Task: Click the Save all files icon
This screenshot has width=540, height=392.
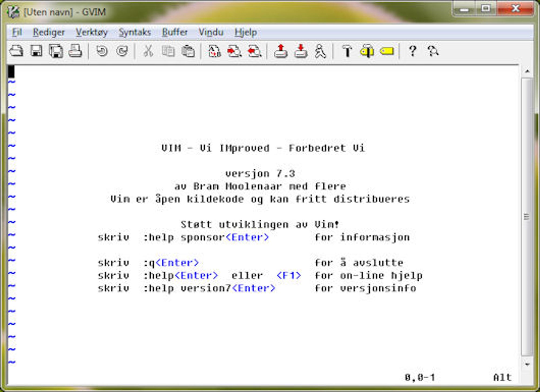Action: point(56,51)
